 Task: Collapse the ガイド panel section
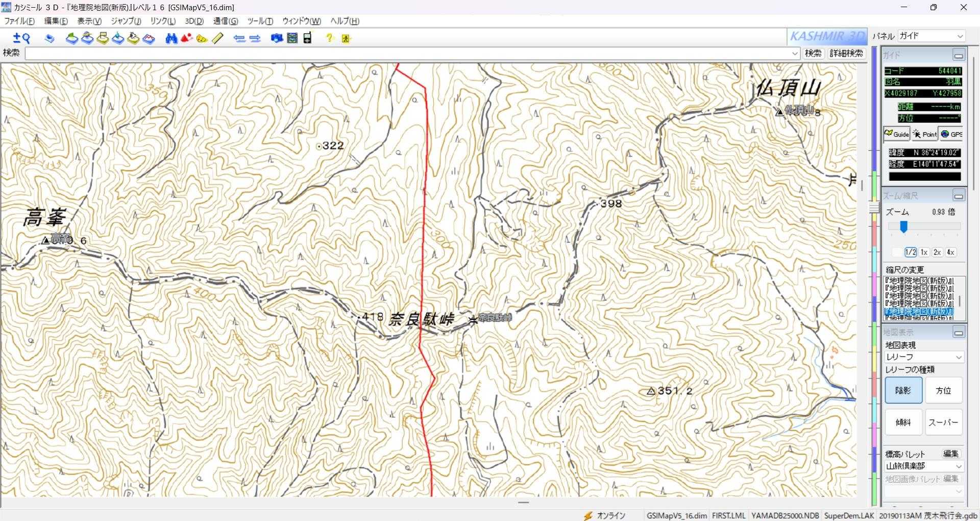coord(959,55)
